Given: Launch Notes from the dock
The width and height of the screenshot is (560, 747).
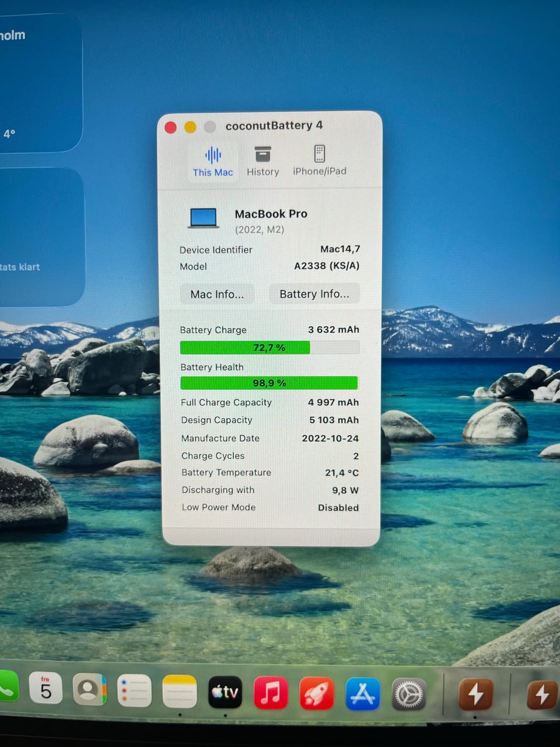Looking at the screenshot, I should click(x=180, y=693).
